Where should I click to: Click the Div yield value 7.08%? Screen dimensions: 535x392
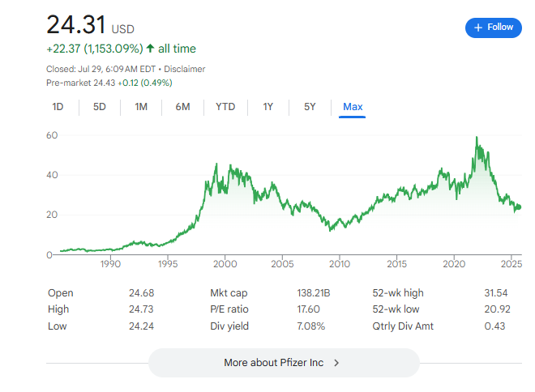click(310, 326)
